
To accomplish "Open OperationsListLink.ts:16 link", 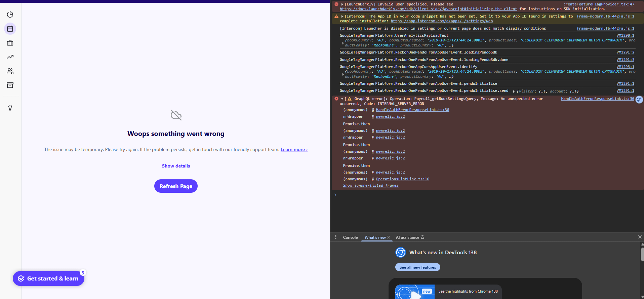I will pyautogui.click(x=402, y=179).
